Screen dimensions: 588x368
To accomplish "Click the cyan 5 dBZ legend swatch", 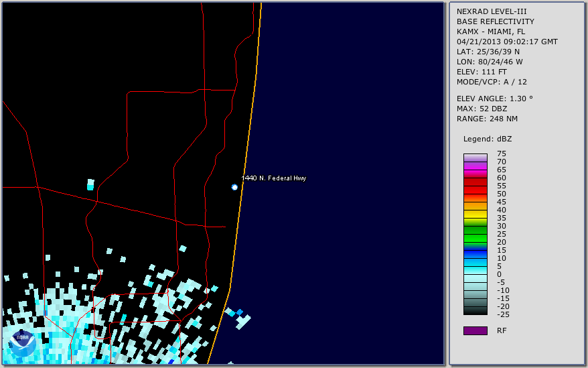I will (x=475, y=270).
